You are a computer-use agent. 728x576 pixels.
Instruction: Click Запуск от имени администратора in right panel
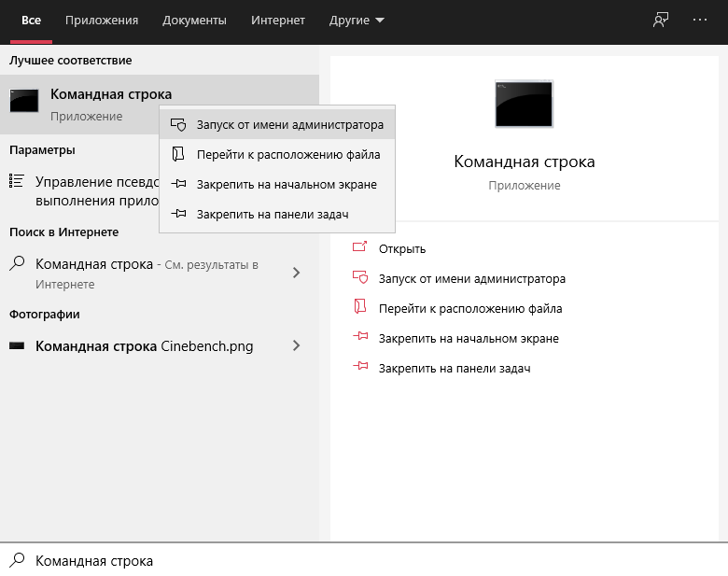point(472,279)
